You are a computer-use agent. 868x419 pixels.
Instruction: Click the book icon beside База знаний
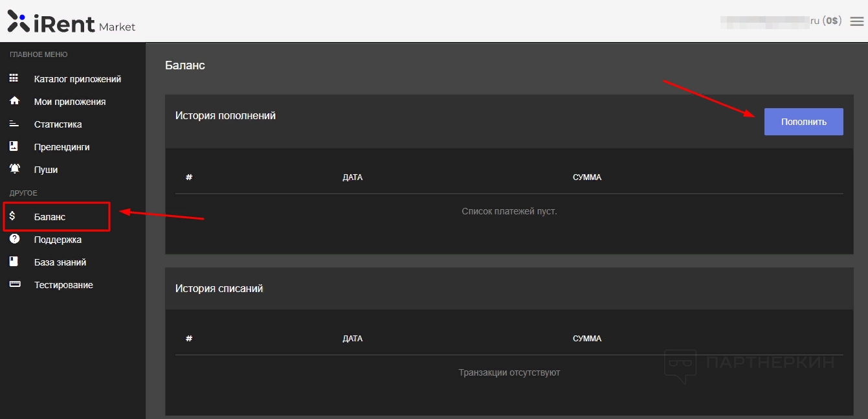[14, 262]
